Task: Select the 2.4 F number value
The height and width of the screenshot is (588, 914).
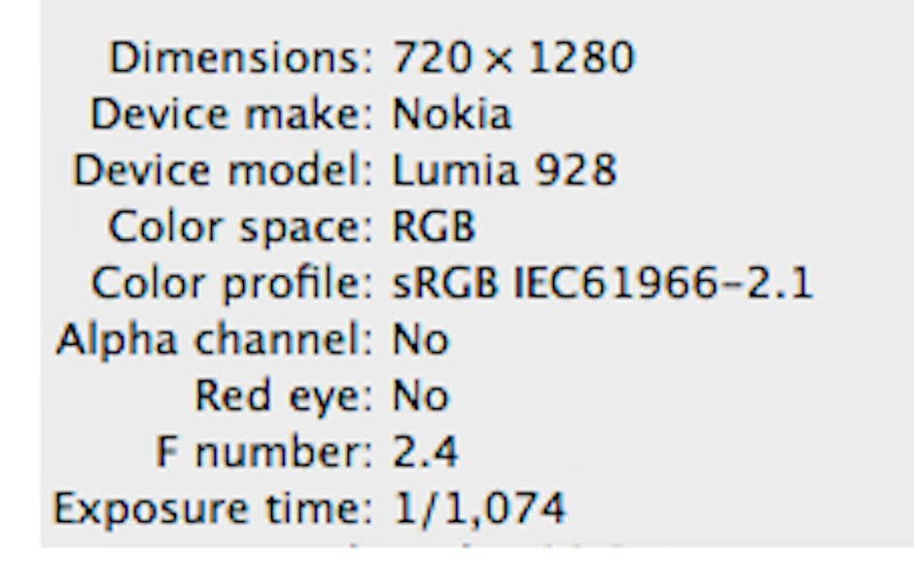Action: tap(425, 452)
